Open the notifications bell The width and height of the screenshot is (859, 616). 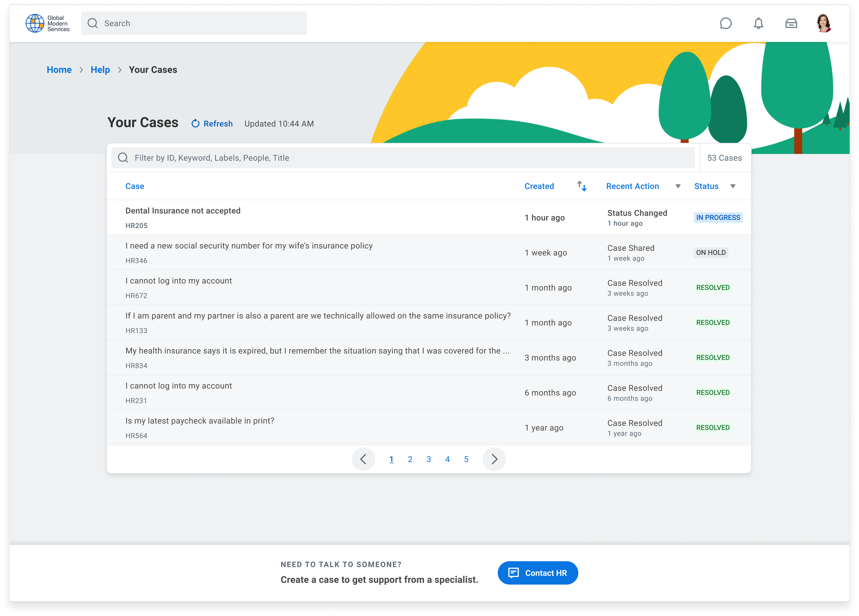coord(758,23)
